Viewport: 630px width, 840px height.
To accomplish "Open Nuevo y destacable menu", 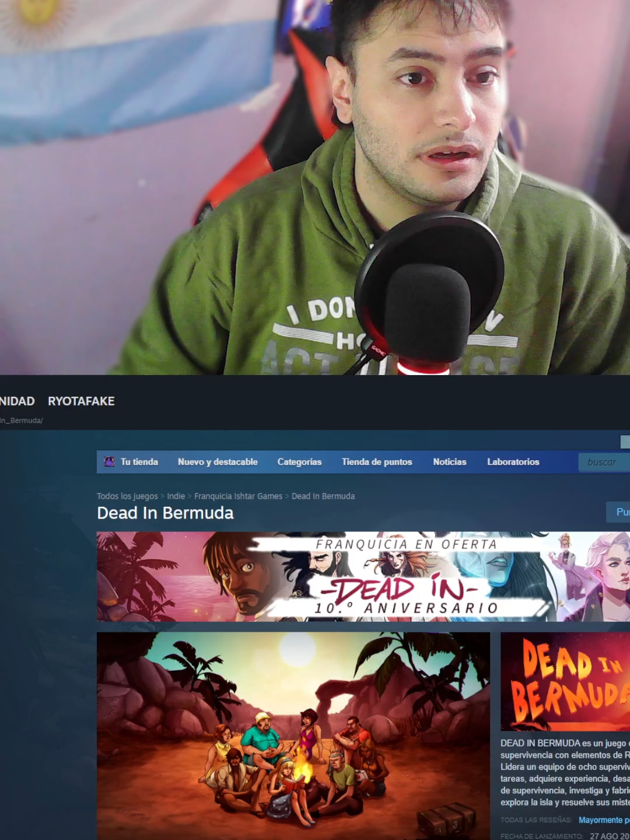I will click(218, 462).
